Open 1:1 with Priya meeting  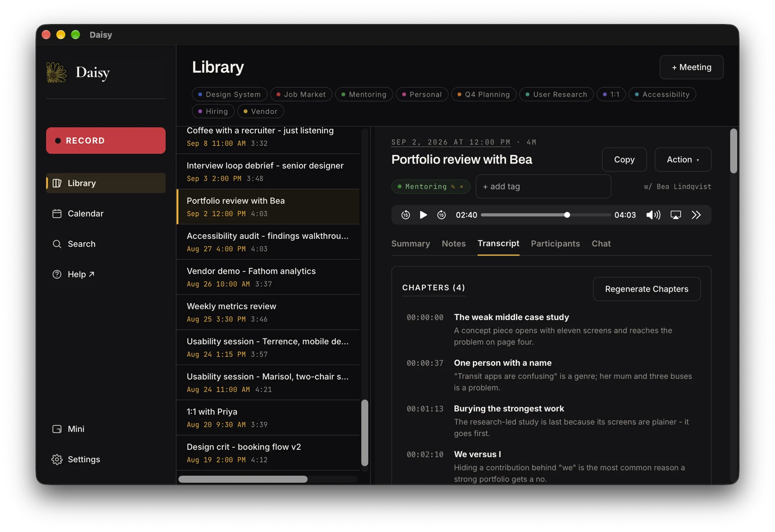point(268,418)
